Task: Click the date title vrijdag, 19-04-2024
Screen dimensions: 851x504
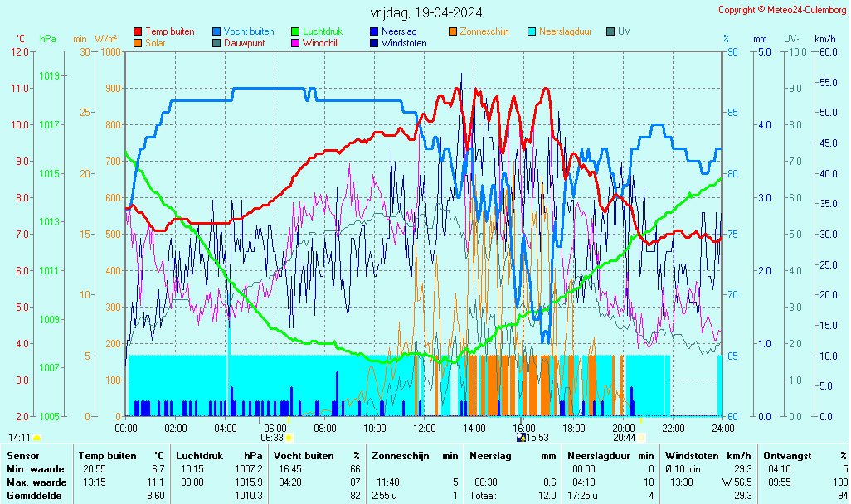Action: point(426,12)
